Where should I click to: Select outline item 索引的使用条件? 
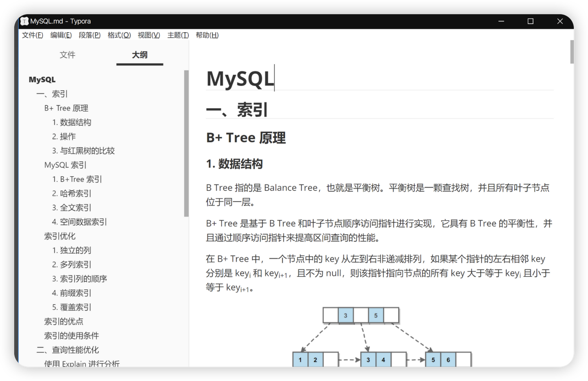point(71,336)
